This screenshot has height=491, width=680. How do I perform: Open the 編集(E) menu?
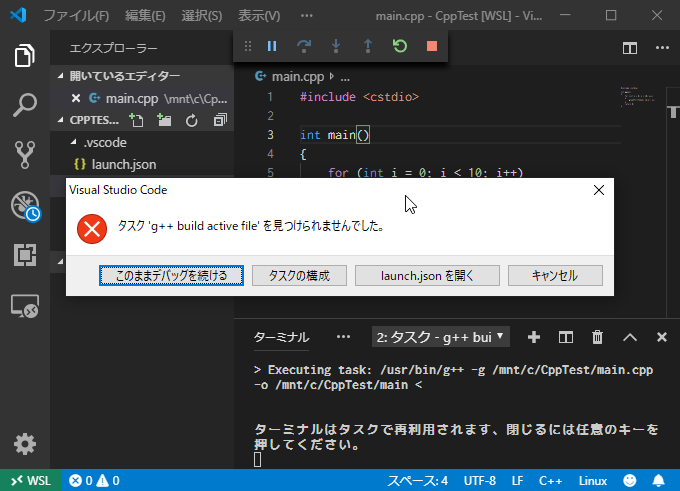coord(145,16)
